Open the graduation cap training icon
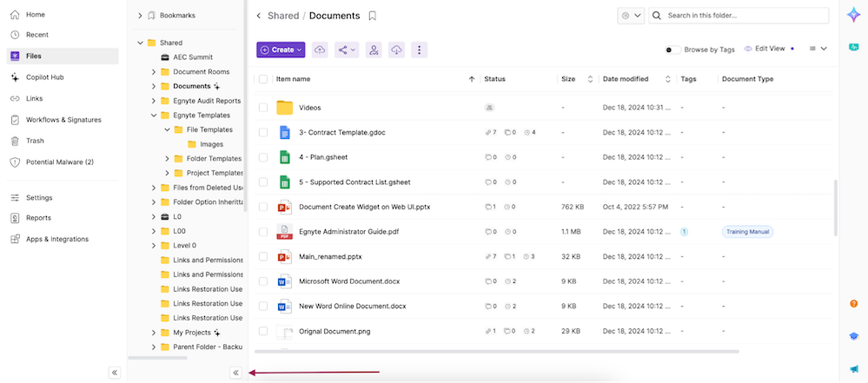This screenshot has height=383, width=868. [x=853, y=336]
